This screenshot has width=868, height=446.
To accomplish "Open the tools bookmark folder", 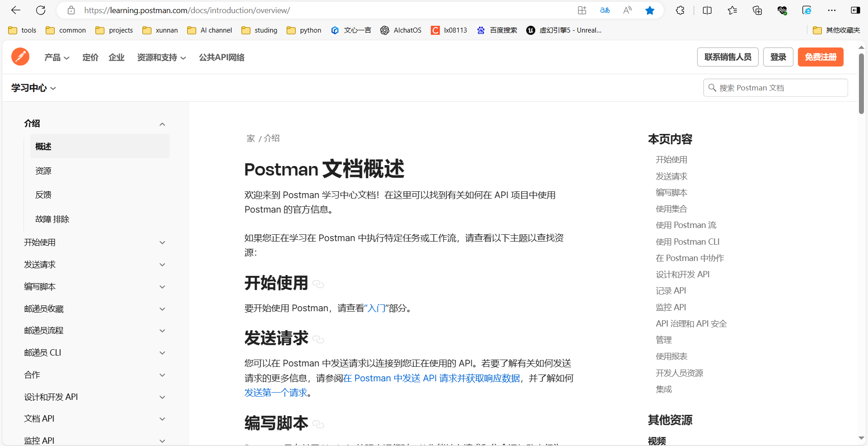I will [x=22, y=30].
